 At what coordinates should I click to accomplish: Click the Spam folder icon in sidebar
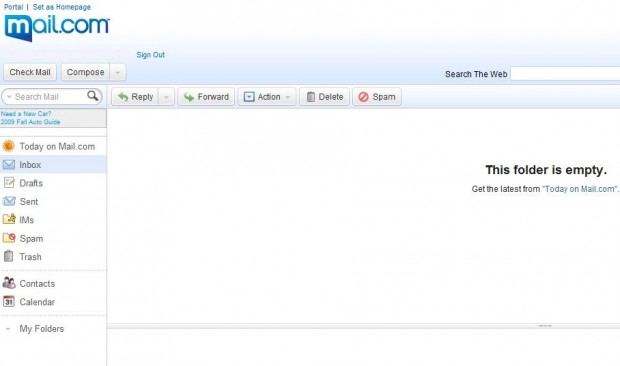[x=9, y=238]
